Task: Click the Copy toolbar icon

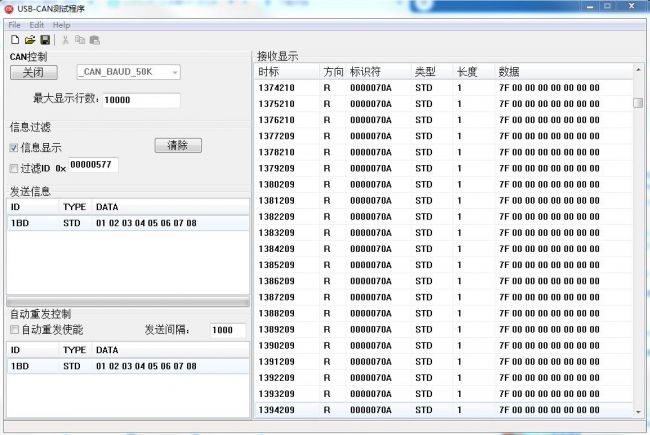Action: pos(80,40)
